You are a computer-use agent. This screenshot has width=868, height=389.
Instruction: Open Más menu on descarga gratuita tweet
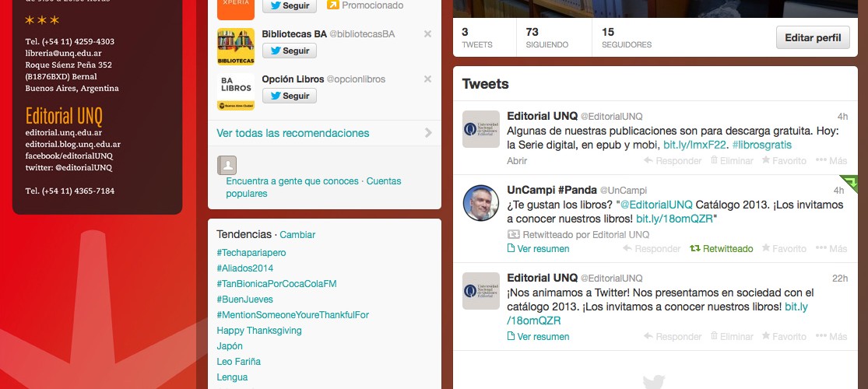coord(831,161)
